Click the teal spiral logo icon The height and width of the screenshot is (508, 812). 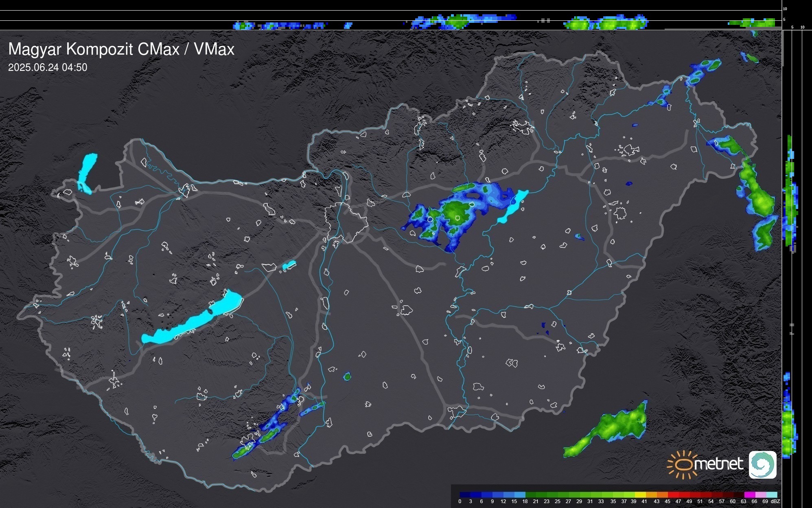click(762, 465)
